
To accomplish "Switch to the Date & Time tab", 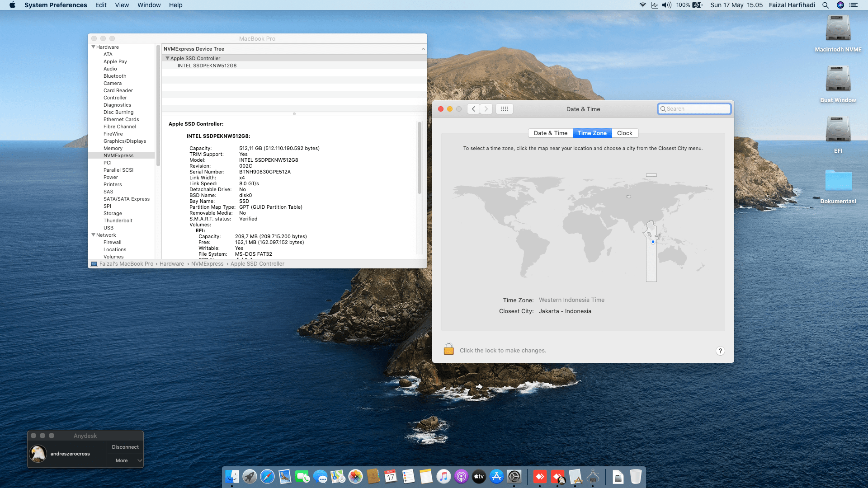I will pos(551,133).
